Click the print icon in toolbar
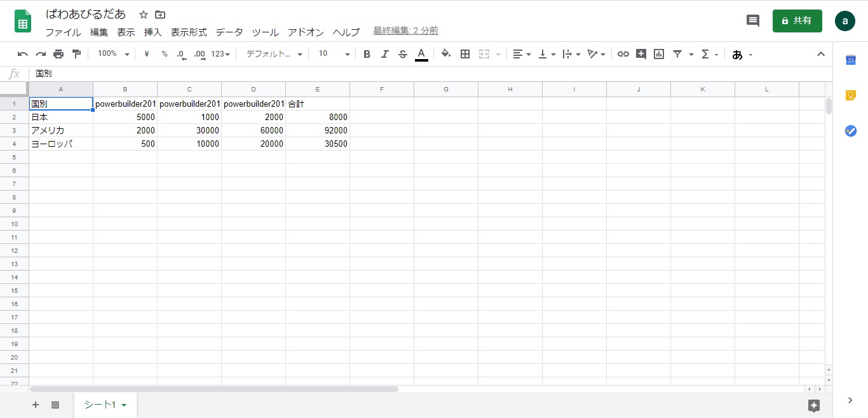Image resolution: width=868 pixels, height=418 pixels. tap(58, 54)
